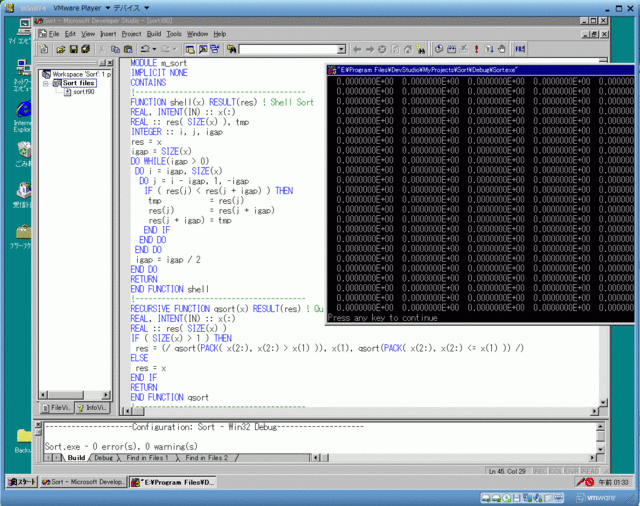
Task: Open the Build menu
Action: coord(154,34)
